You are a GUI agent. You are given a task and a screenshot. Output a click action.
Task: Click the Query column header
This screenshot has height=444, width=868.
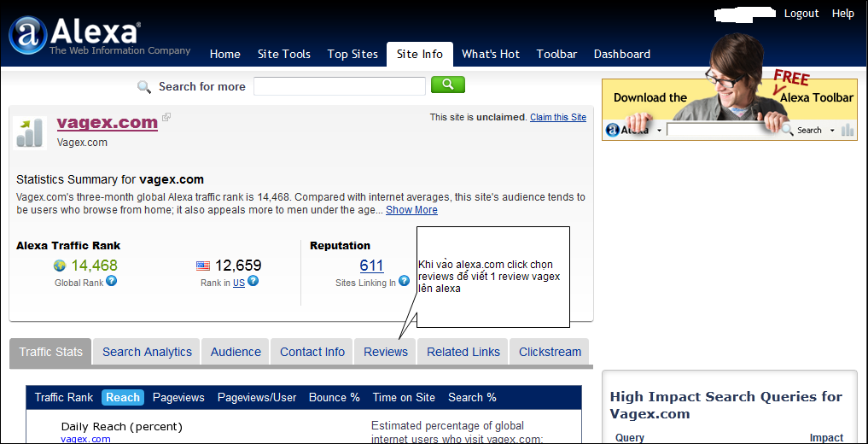click(x=629, y=438)
